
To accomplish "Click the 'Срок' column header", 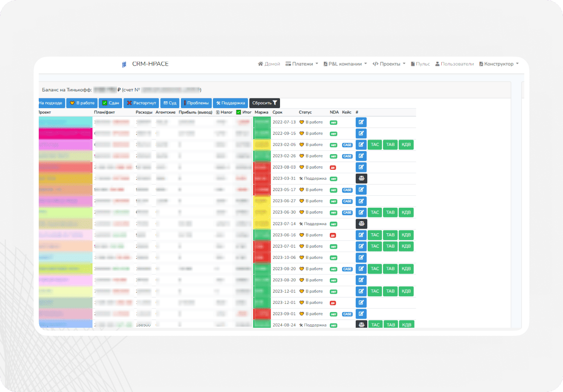I will [277, 112].
